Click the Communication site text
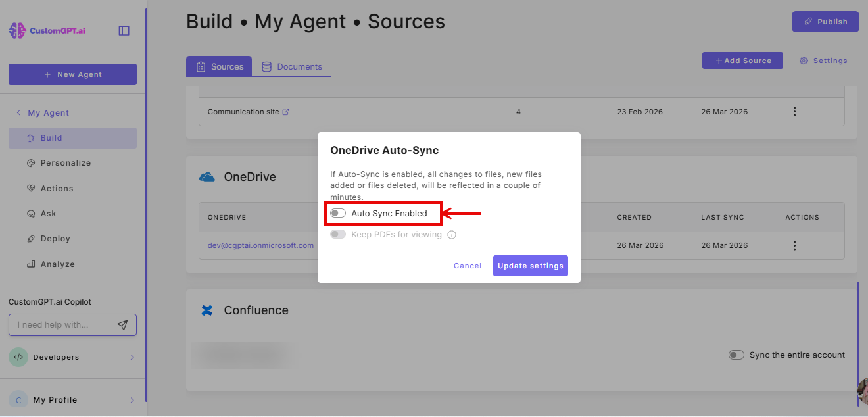 pyautogui.click(x=243, y=112)
